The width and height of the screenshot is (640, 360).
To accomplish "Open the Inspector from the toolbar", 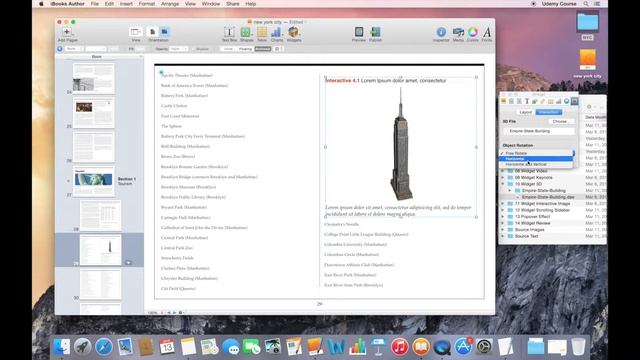I will tap(441, 32).
